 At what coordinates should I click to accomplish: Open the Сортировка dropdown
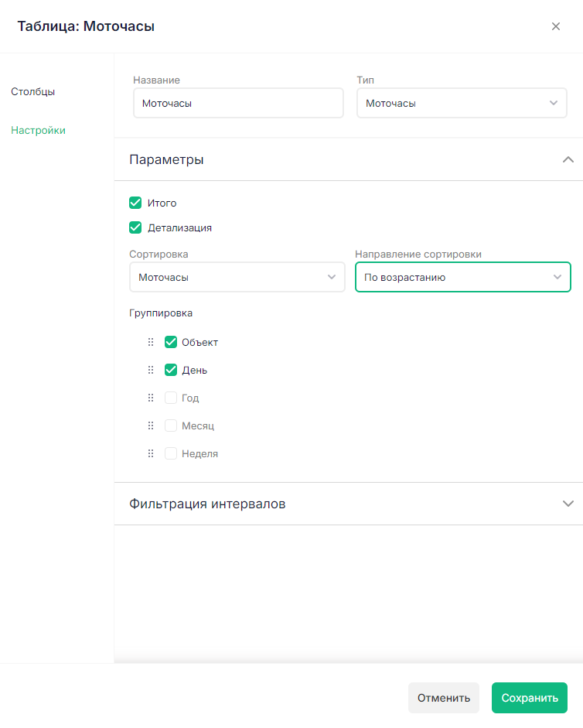click(237, 277)
